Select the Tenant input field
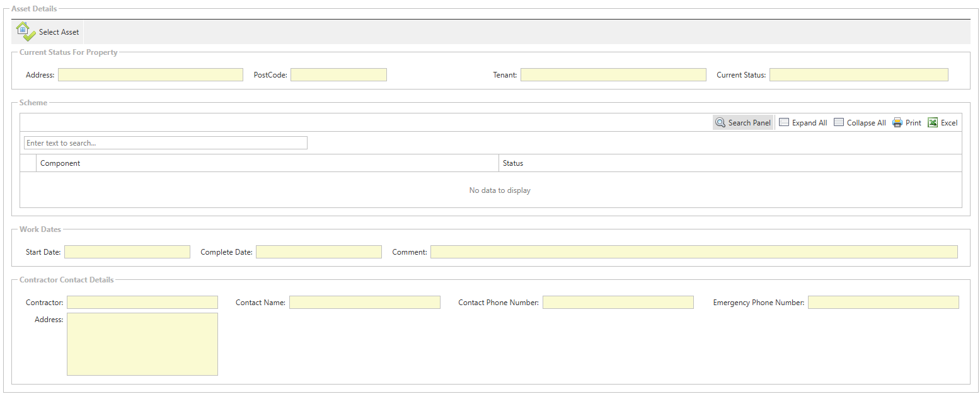 (613, 75)
